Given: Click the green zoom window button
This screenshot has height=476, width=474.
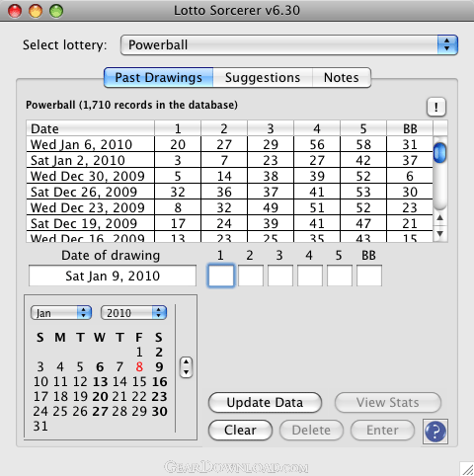Looking at the screenshot, I should (x=56, y=11).
